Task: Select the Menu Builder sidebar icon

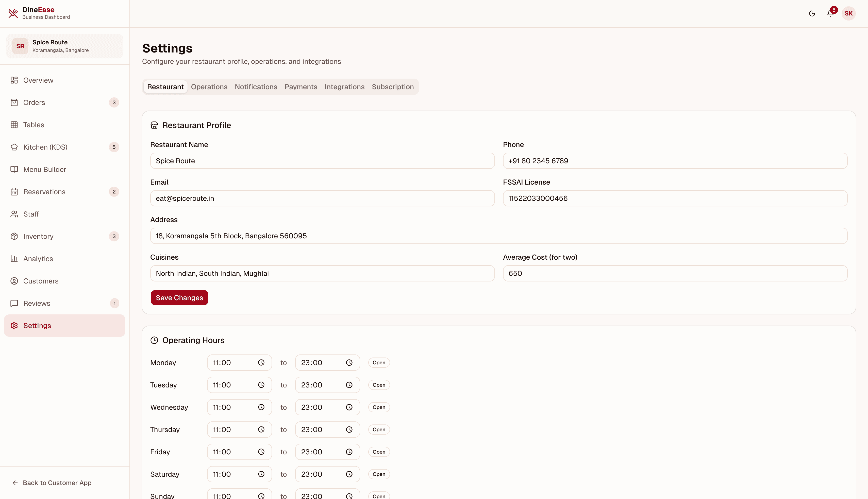Action: click(14, 169)
